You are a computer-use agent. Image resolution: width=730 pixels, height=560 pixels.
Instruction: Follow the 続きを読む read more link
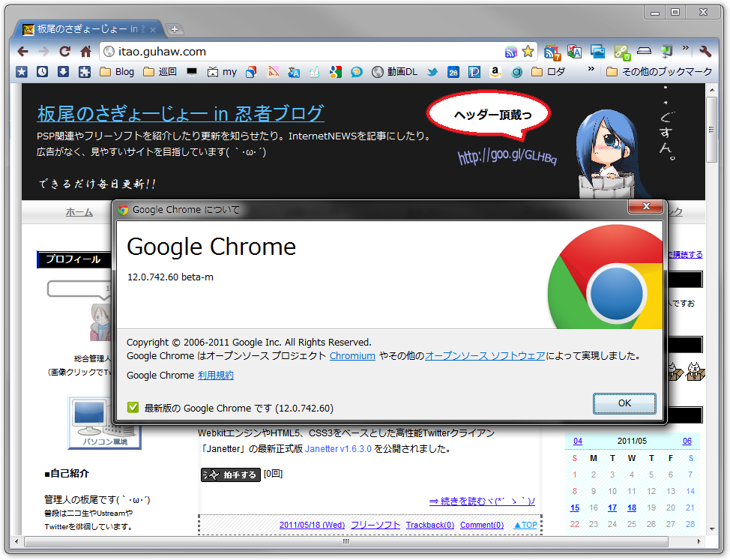(x=482, y=502)
